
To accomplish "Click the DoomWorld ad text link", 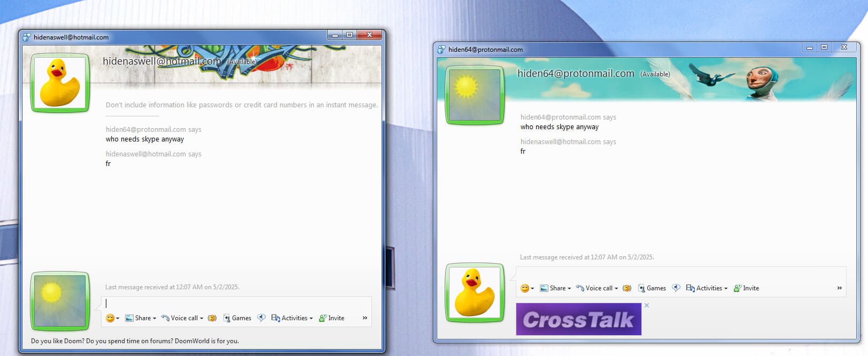I will click(135, 341).
